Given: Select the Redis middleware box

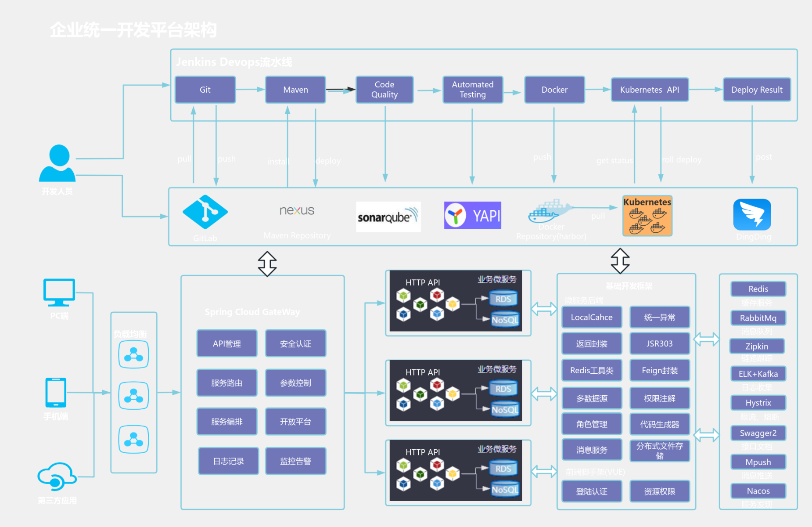Looking at the screenshot, I should point(758,289).
